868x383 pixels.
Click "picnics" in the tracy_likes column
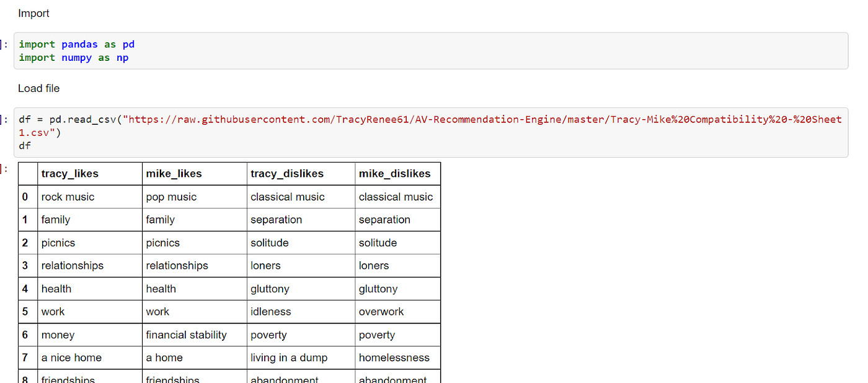coord(58,243)
